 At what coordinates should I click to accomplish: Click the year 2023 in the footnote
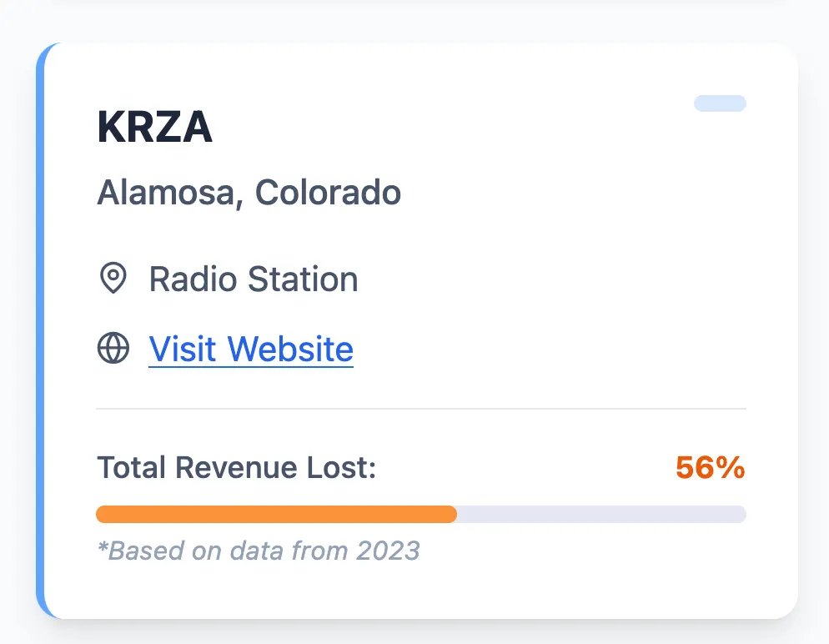point(388,551)
